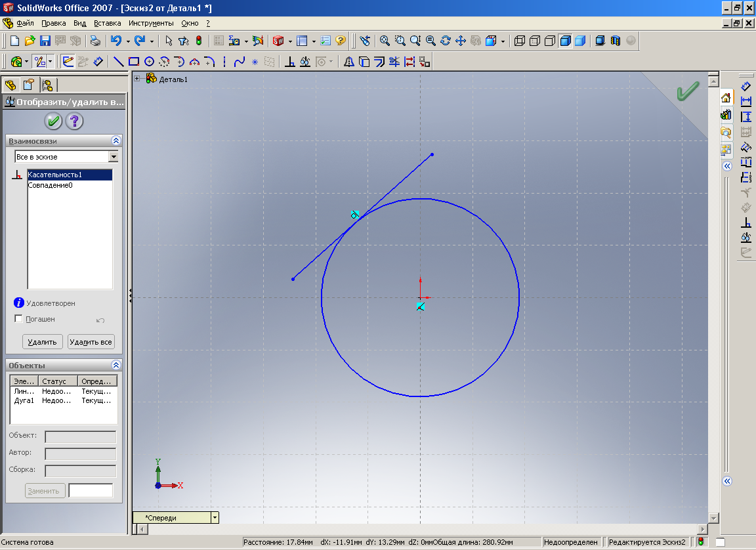756x550 pixels.
Task: Open the Инструменты menu
Action: tap(150, 23)
